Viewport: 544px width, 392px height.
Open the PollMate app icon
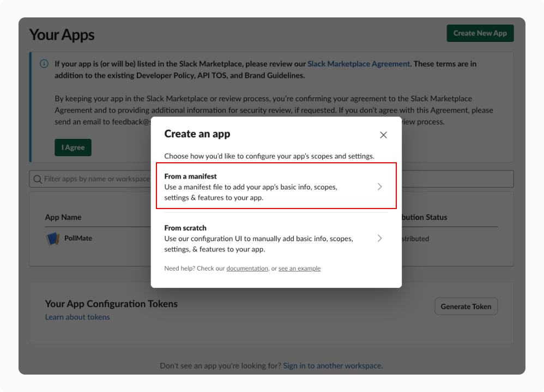(x=53, y=238)
